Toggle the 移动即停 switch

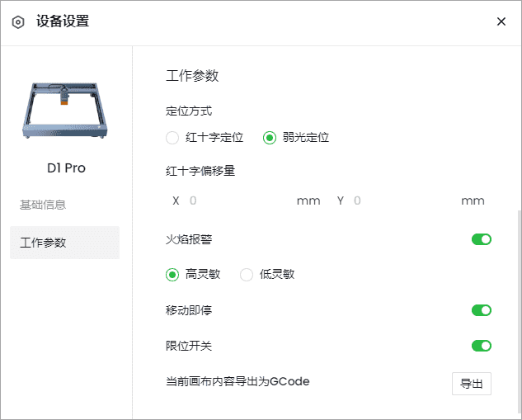(x=482, y=310)
